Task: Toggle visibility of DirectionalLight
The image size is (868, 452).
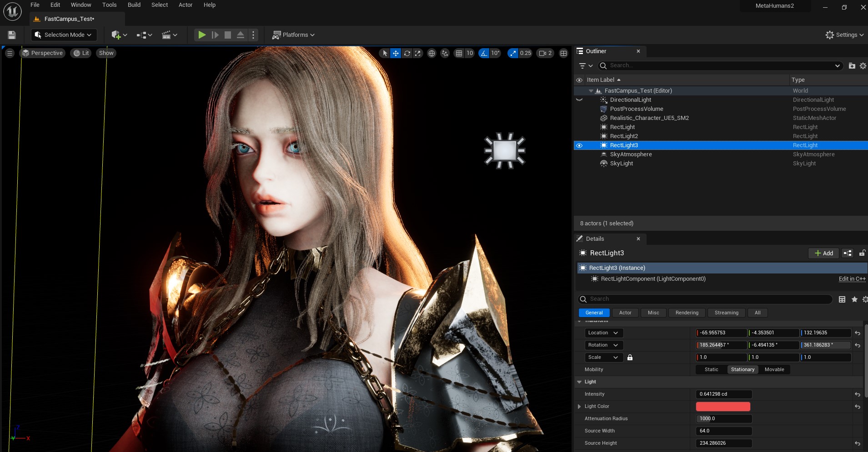Action: tap(579, 100)
